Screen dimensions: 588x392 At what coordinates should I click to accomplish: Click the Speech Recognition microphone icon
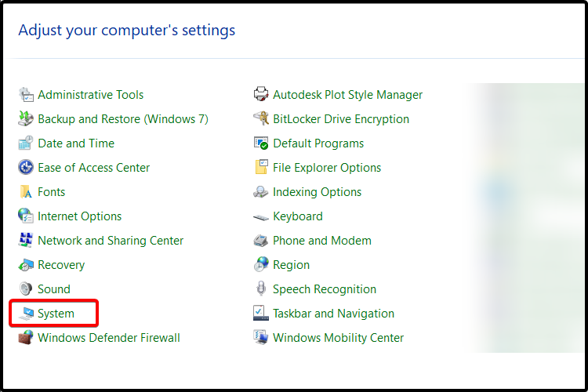pos(261,289)
